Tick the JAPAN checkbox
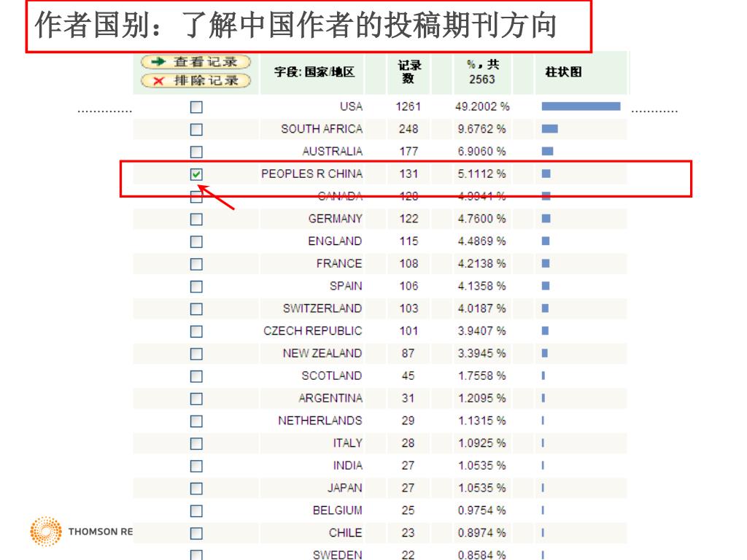The image size is (747, 560). point(196,489)
